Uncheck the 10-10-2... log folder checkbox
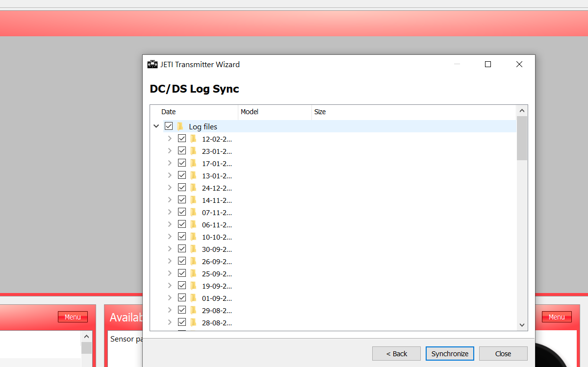The width and height of the screenshot is (588, 367). [x=182, y=237]
